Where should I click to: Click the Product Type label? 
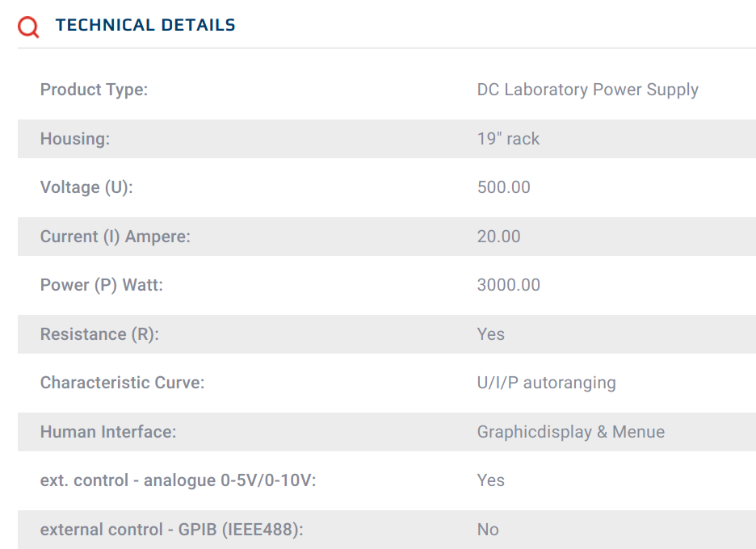(x=94, y=90)
